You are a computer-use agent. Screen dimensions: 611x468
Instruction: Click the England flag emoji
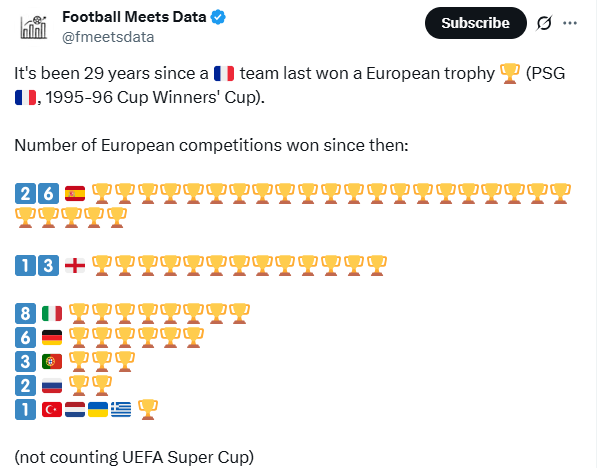(75, 266)
